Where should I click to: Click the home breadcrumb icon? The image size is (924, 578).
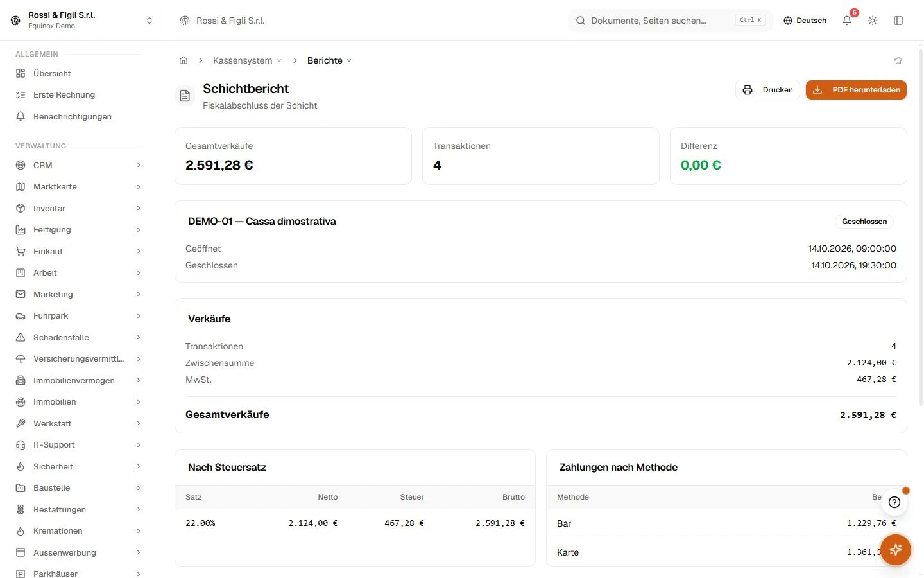[184, 60]
